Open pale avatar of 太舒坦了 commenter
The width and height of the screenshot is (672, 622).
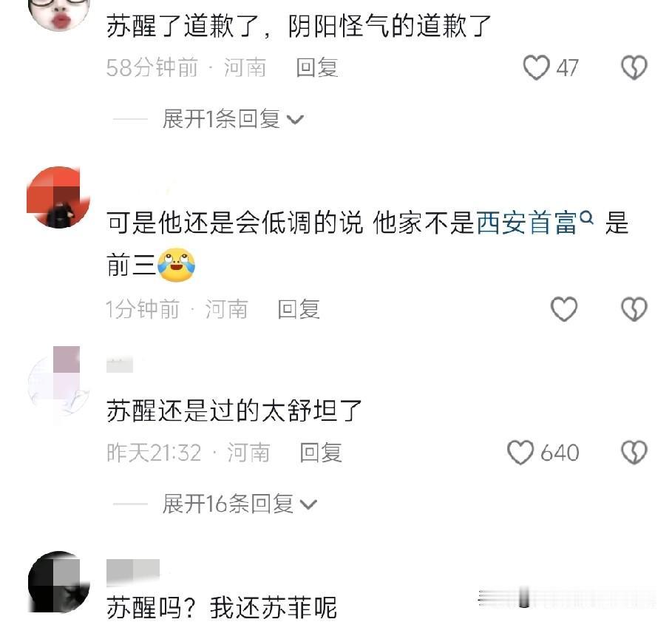[58, 383]
